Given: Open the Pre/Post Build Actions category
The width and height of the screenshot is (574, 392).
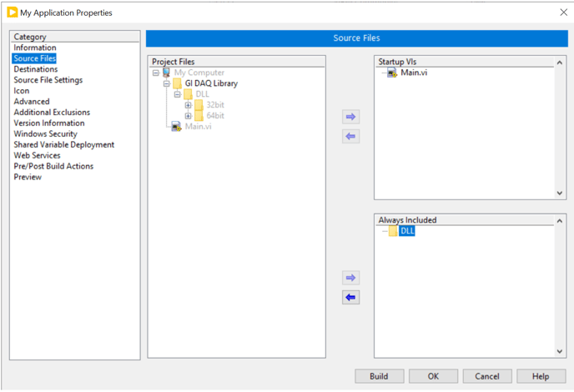Looking at the screenshot, I should point(53,166).
